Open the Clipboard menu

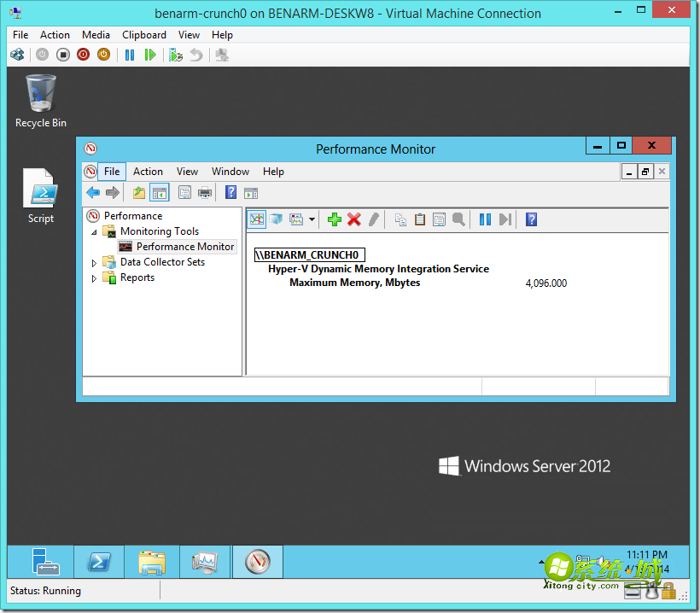(x=144, y=35)
